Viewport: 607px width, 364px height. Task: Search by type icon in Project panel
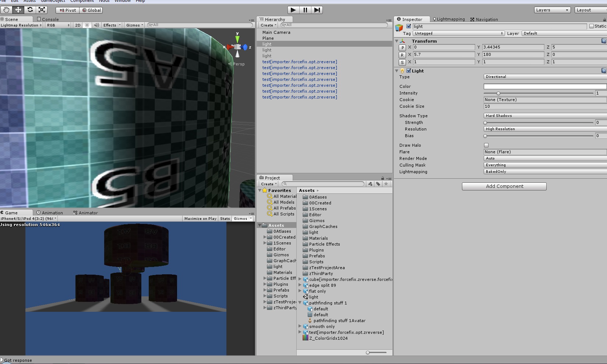(x=370, y=184)
